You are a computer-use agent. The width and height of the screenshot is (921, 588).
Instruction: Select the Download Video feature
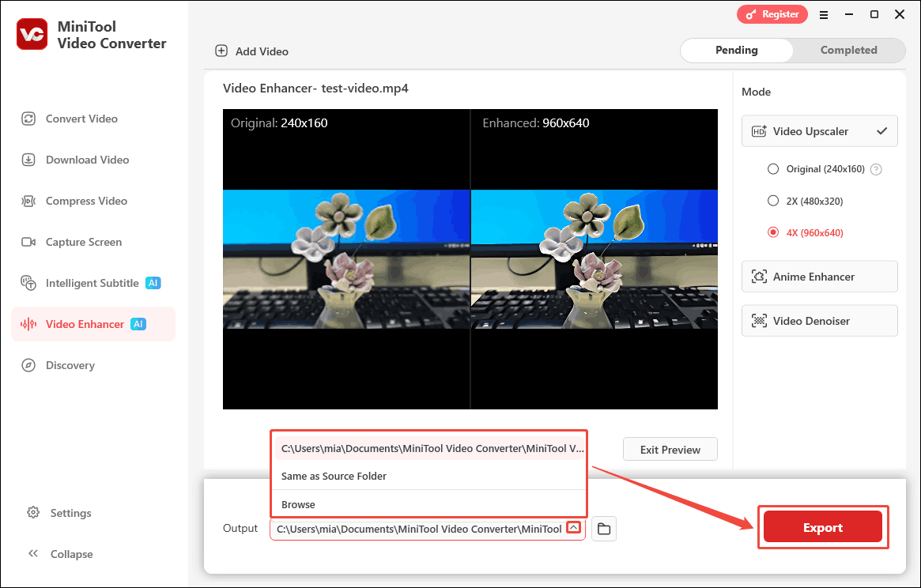pyautogui.click(x=85, y=159)
